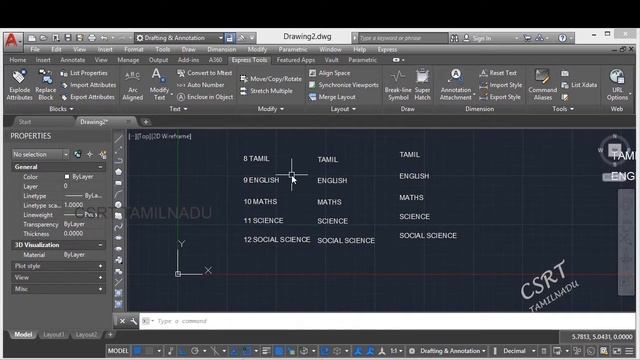Expand the Plot style section

click(x=100, y=266)
